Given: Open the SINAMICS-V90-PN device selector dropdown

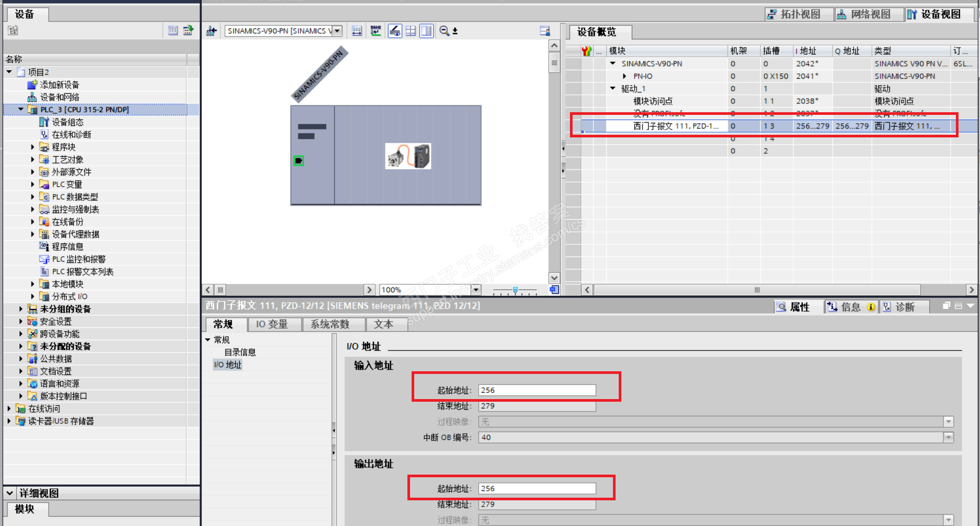Looking at the screenshot, I should [x=337, y=31].
